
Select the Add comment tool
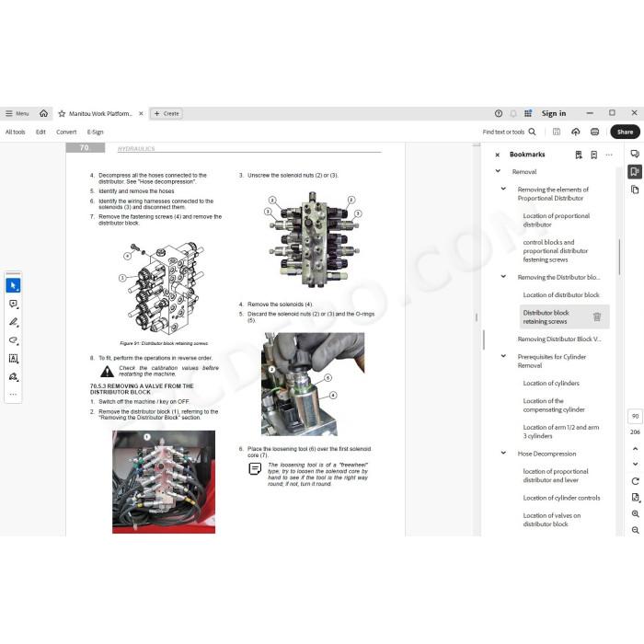click(13, 304)
